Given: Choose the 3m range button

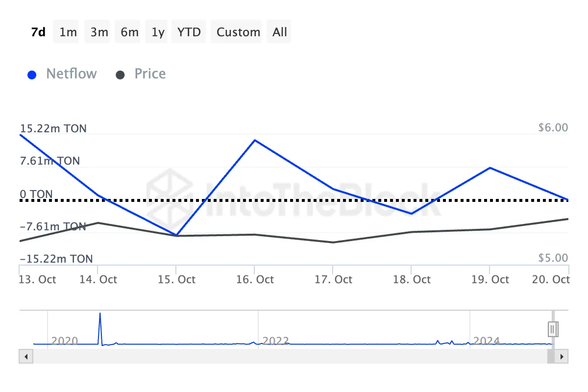Looking at the screenshot, I should (x=99, y=32).
